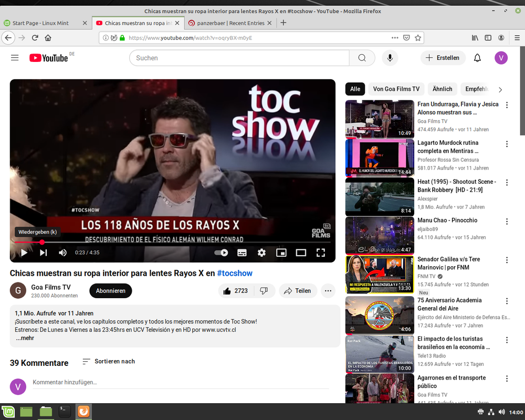Image resolution: width=525 pixels, height=420 pixels.
Task: Open the account avatar menu
Action: click(x=501, y=58)
